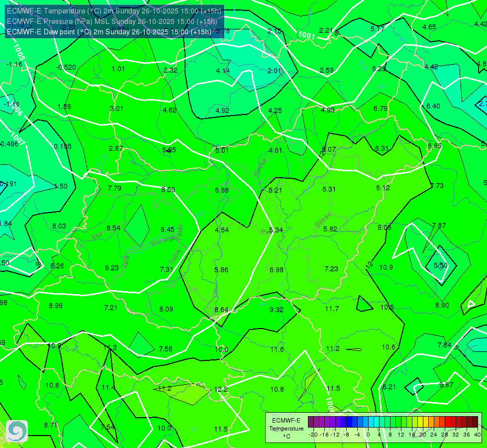Click the 'Békés' county label on the map

(x=323, y=220)
